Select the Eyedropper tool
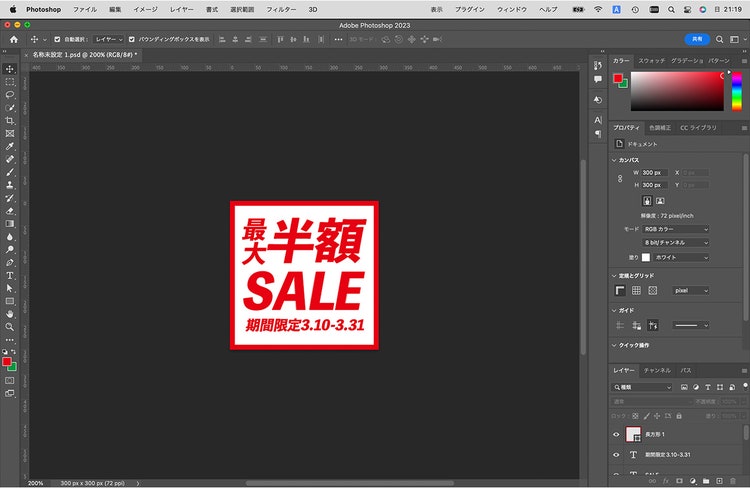750x488 pixels. click(10, 146)
